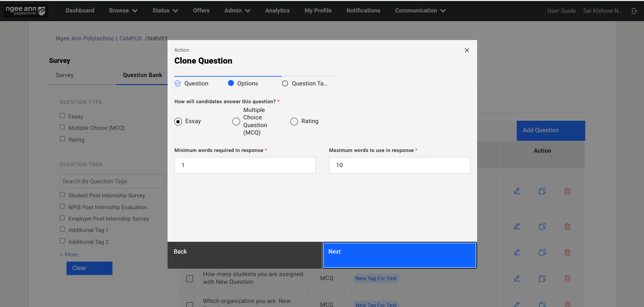Open the Analytics menu item
Screen dimensions: 644x307
277,11
